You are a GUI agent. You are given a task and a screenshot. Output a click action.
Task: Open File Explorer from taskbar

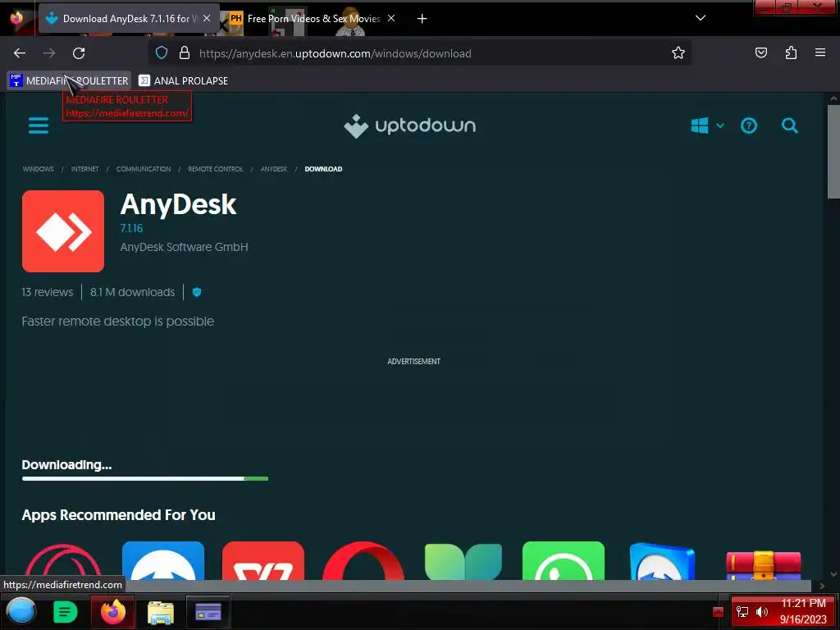coord(160,612)
